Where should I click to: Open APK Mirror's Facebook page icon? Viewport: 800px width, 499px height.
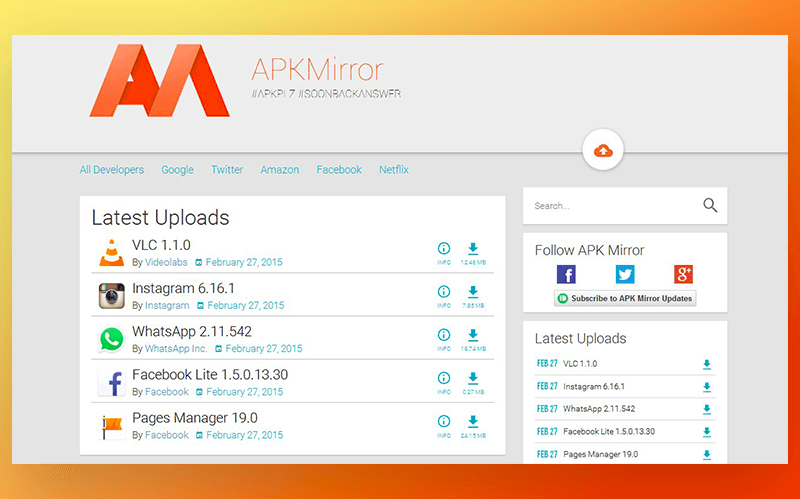tap(566, 274)
